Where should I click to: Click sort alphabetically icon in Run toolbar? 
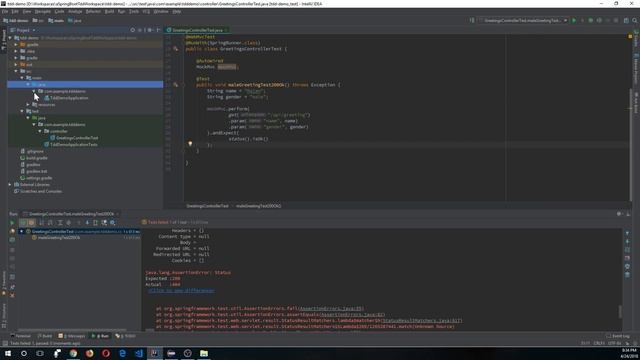pos(41,223)
